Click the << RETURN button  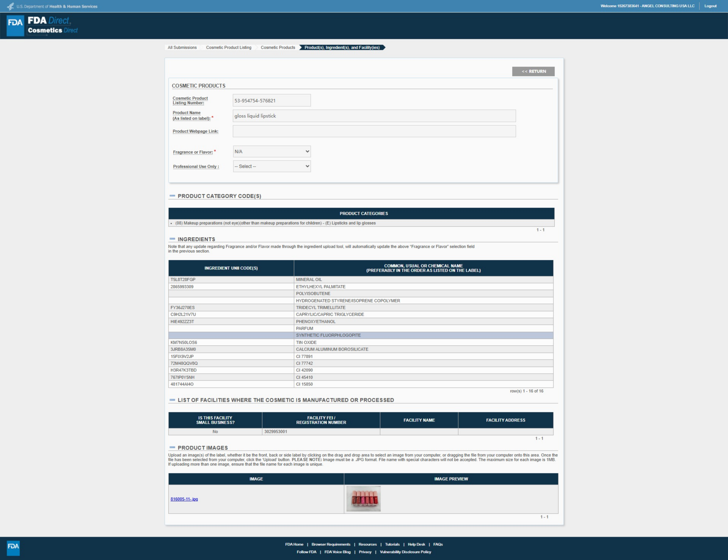[533, 71]
